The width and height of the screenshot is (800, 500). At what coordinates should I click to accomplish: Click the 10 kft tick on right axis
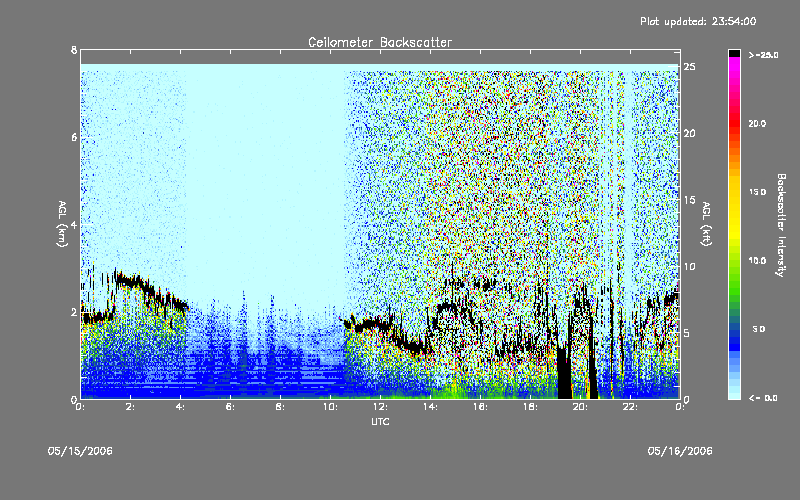690,266
